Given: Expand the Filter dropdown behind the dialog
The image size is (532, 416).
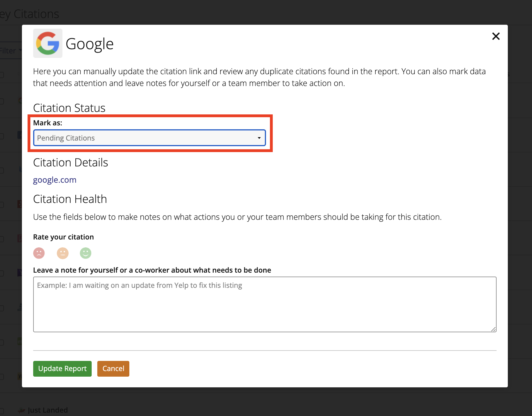Looking at the screenshot, I should pyautogui.click(x=10, y=51).
